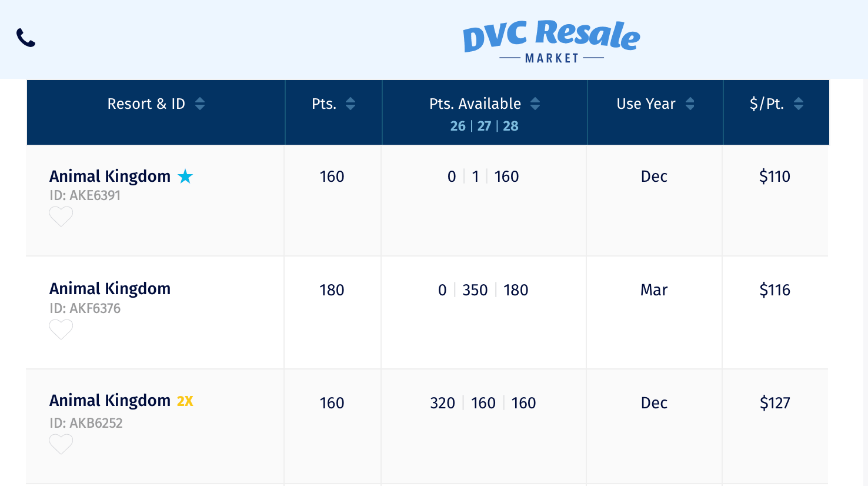
Task: Click the blue star next to AKE6391
Action: pos(185,176)
